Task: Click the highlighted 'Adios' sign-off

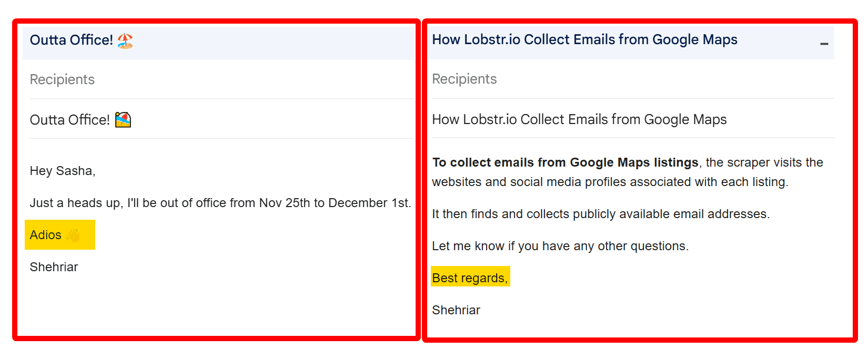Action: click(46, 235)
